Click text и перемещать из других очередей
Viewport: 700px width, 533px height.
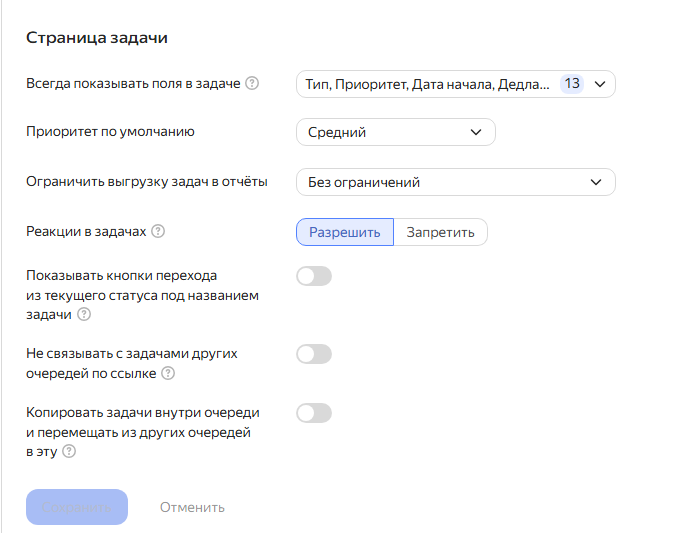pyautogui.click(x=138, y=433)
